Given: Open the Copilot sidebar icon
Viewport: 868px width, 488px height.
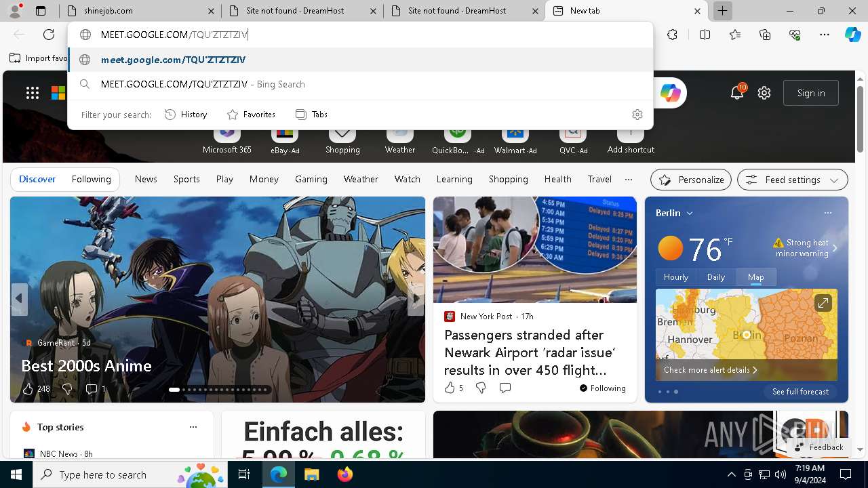Looking at the screenshot, I should click(852, 35).
